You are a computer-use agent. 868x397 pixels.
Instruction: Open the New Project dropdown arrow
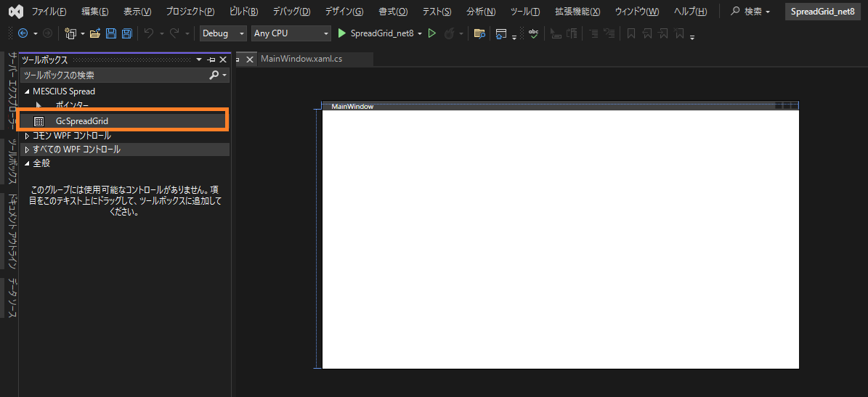click(83, 33)
